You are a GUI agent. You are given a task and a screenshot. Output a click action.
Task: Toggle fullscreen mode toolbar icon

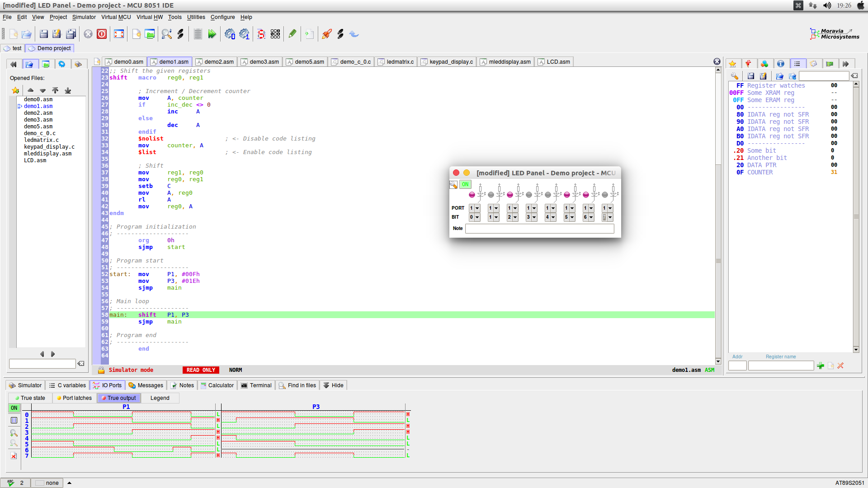(119, 34)
